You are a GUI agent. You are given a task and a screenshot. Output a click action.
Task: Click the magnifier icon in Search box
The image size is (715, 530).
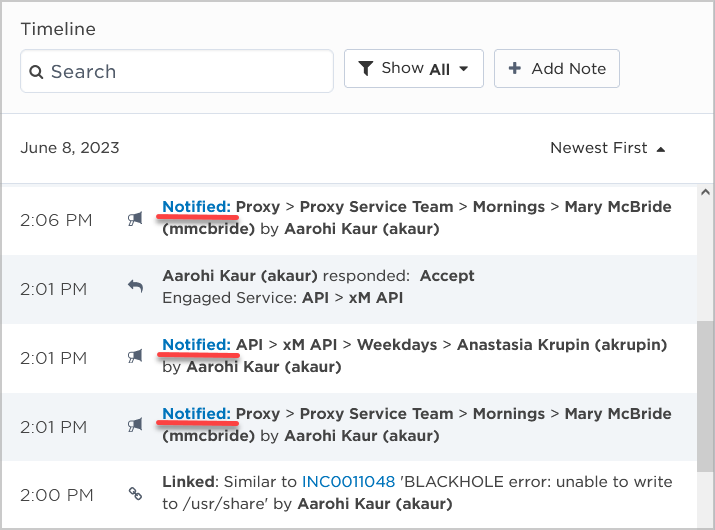[37, 72]
